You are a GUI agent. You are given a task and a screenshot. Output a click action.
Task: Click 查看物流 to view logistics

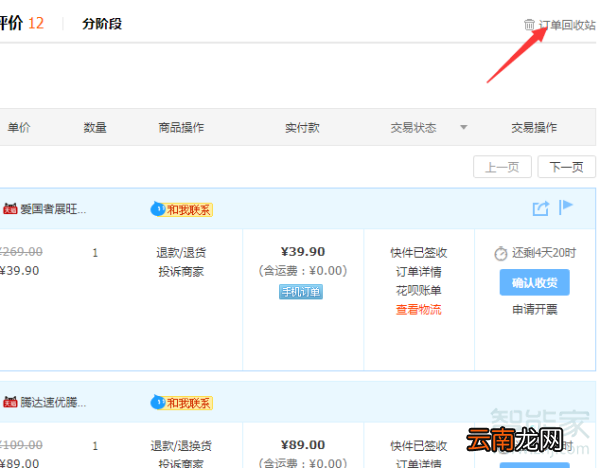coord(419,310)
